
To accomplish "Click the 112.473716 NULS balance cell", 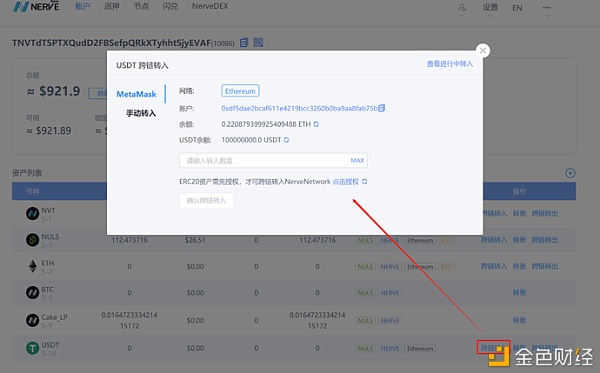I will [129, 240].
